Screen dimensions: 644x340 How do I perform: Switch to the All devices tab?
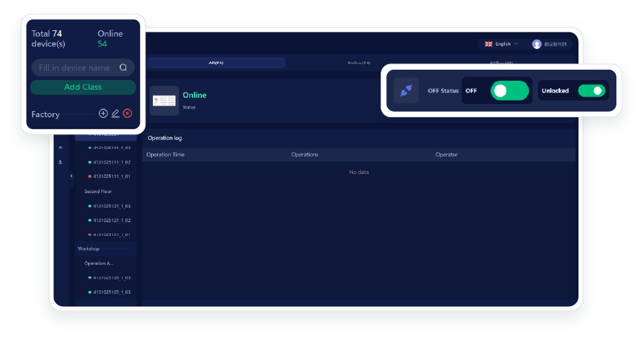[x=216, y=63]
